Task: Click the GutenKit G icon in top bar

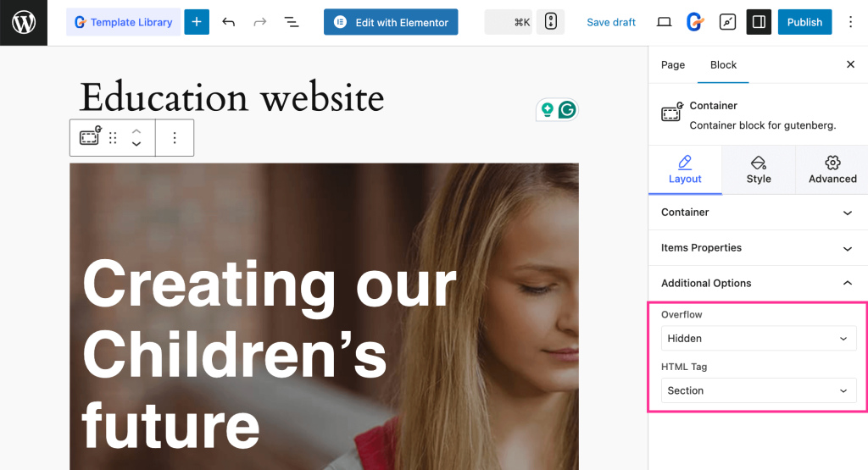Action: (695, 22)
